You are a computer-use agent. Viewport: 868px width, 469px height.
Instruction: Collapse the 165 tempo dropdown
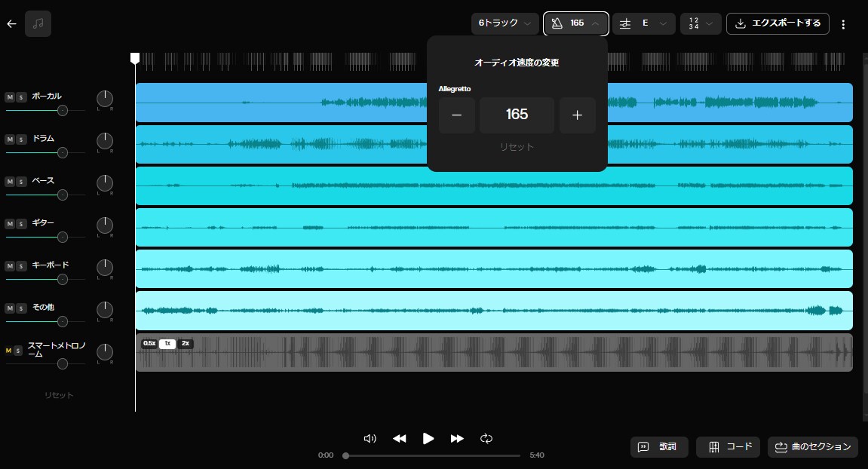[x=575, y=23]
